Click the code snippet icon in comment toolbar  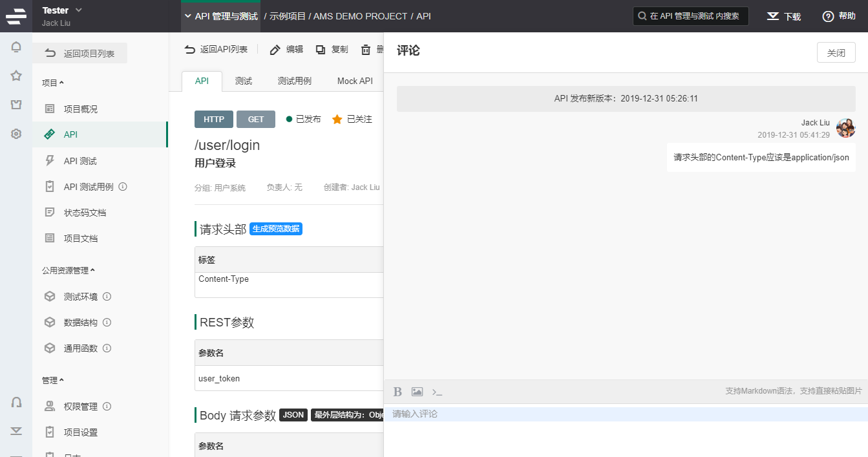point(438,392)
